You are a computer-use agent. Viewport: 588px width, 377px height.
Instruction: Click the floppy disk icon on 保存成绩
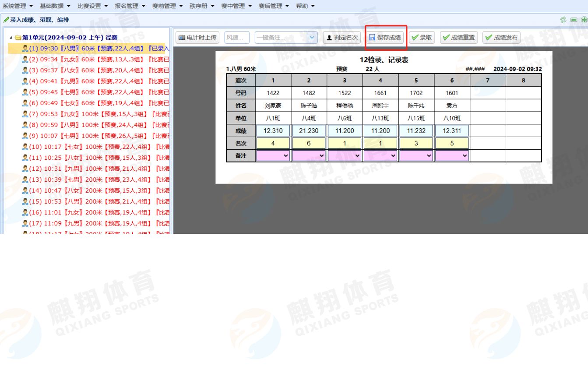372,38
